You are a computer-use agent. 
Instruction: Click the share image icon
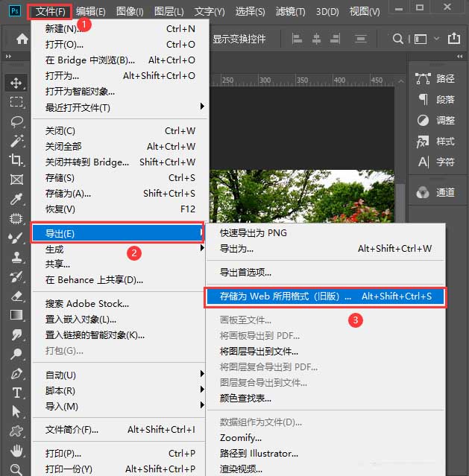tap(454, 38)
